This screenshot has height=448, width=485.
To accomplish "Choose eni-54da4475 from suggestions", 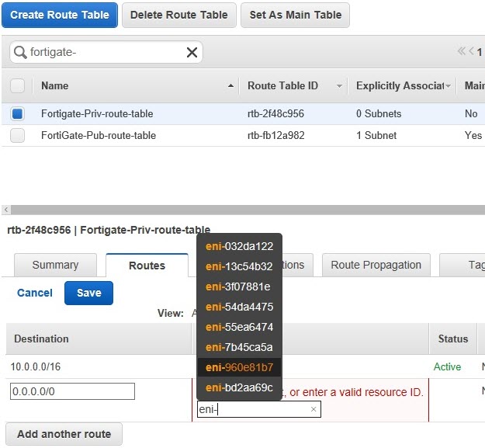I will tap(240, 307).
